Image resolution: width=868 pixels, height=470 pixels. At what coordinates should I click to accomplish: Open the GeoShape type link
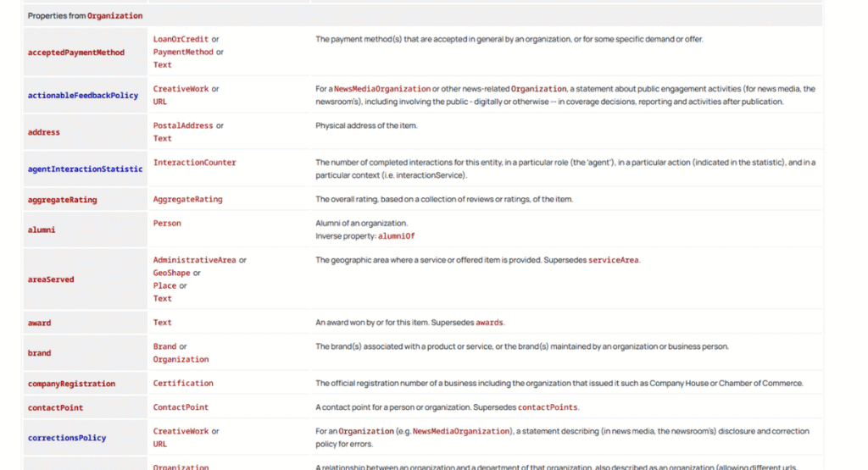[x=171, y=273]
